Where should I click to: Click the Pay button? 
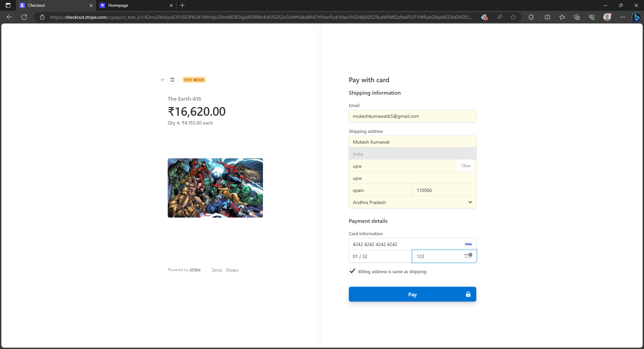click(x=412, y=294)
